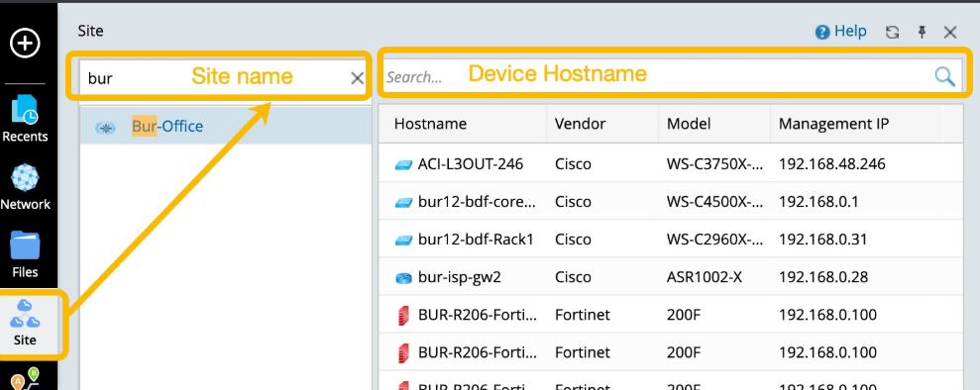Open the Recents sidebar panel

[25, 119]
